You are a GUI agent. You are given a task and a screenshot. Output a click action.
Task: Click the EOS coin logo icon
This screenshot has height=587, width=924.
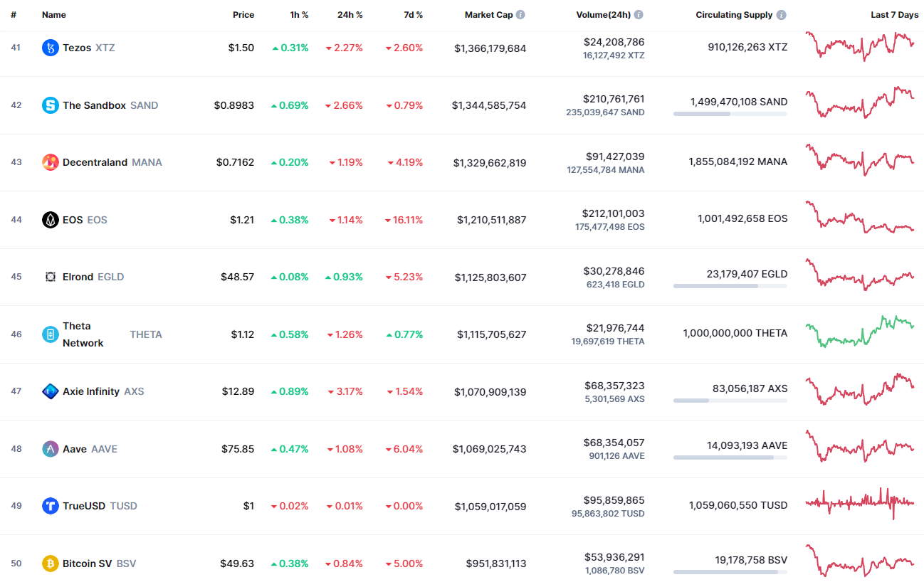50,220
